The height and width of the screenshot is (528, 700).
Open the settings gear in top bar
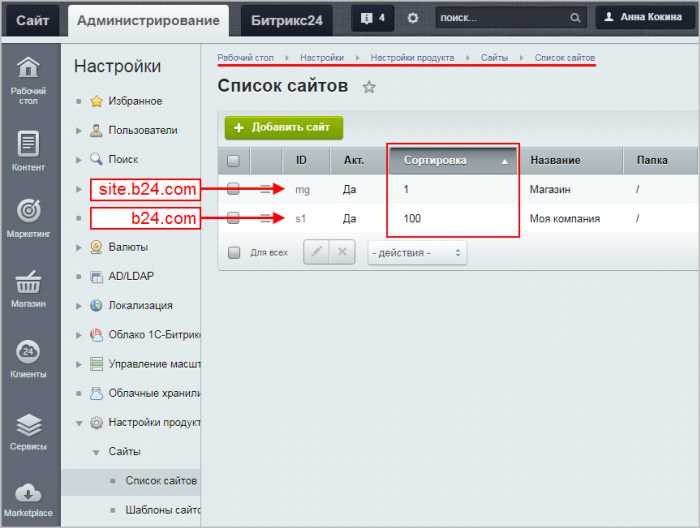click(x=413, y=18)
